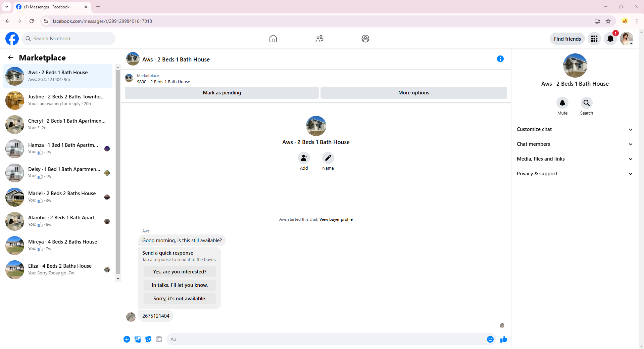Open the browser tab search dropdown
The height and width of the screenshot is (349, 644).
(7, 7)
